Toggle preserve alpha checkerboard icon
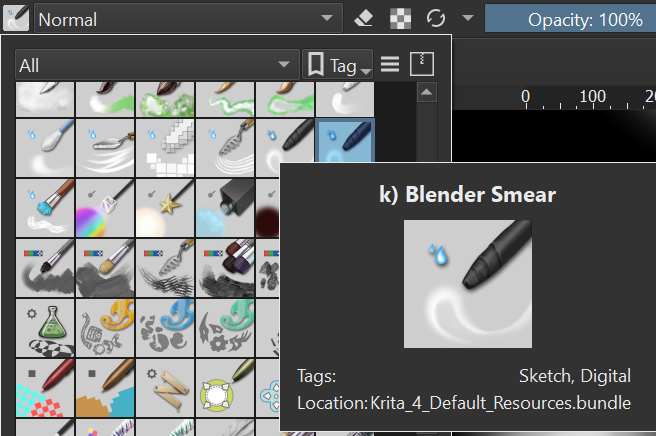Viewport: 656px width, 436px height. click(x=400, y=18)
